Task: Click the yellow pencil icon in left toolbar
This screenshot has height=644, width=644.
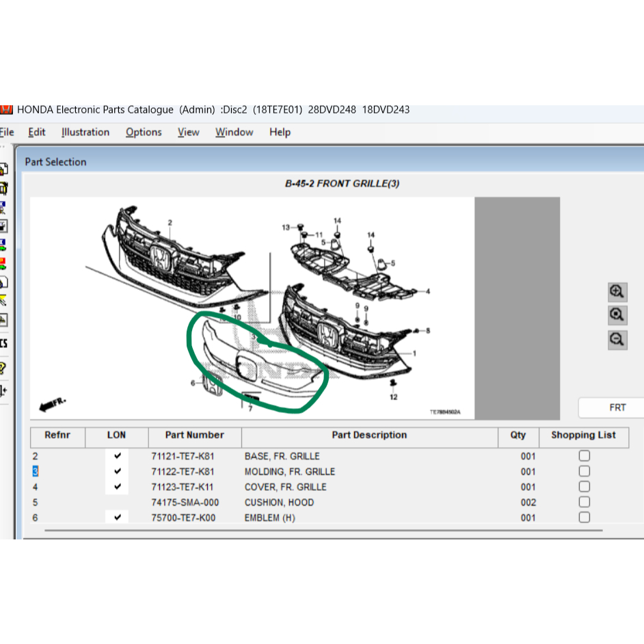Action: pos(3,300)
